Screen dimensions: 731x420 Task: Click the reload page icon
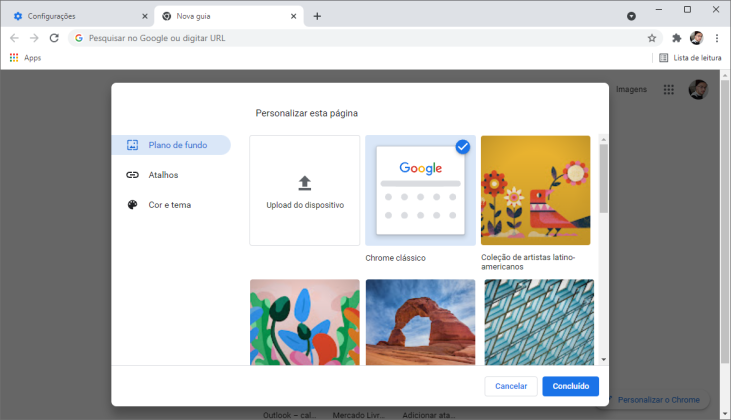(x=54, y=38)
